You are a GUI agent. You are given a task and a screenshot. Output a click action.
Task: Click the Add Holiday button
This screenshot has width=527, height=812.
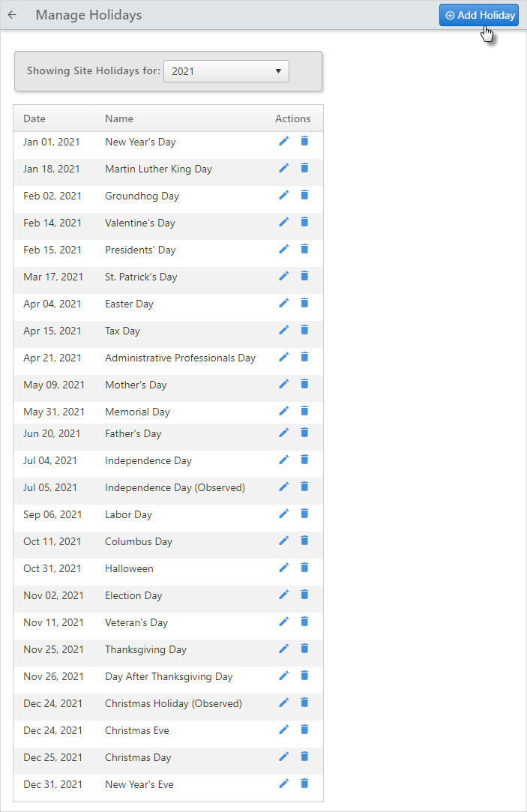pos(479,15)
